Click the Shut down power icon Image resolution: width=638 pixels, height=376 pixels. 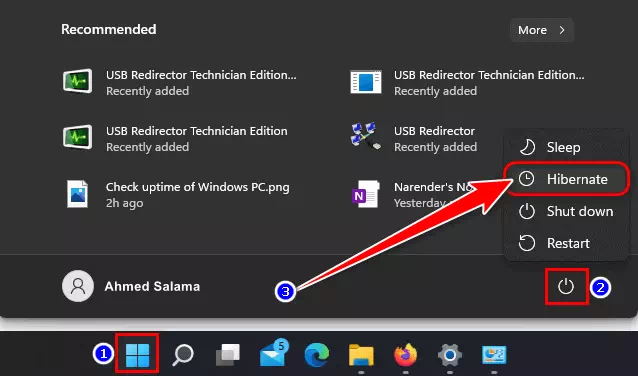click(x=527, y=211)
